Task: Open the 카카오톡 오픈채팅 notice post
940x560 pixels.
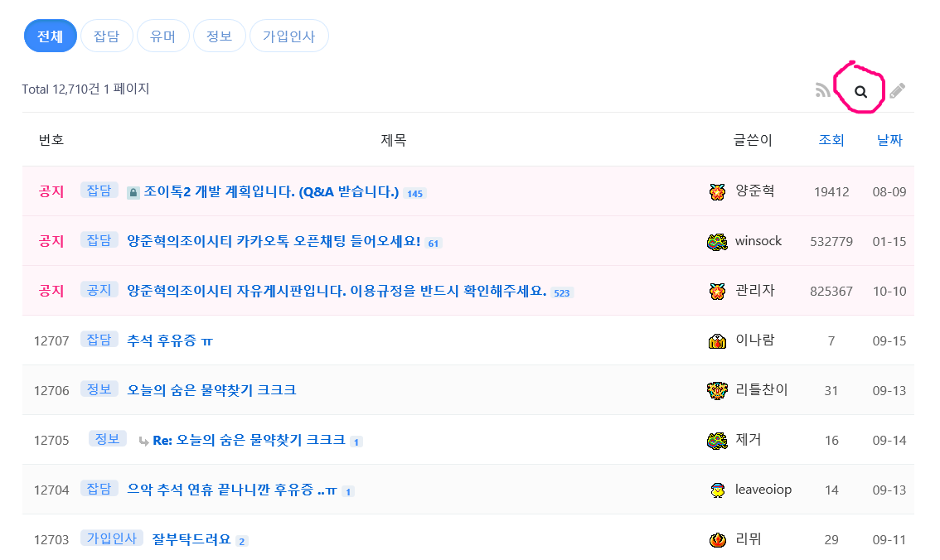Action: point(274,241)
